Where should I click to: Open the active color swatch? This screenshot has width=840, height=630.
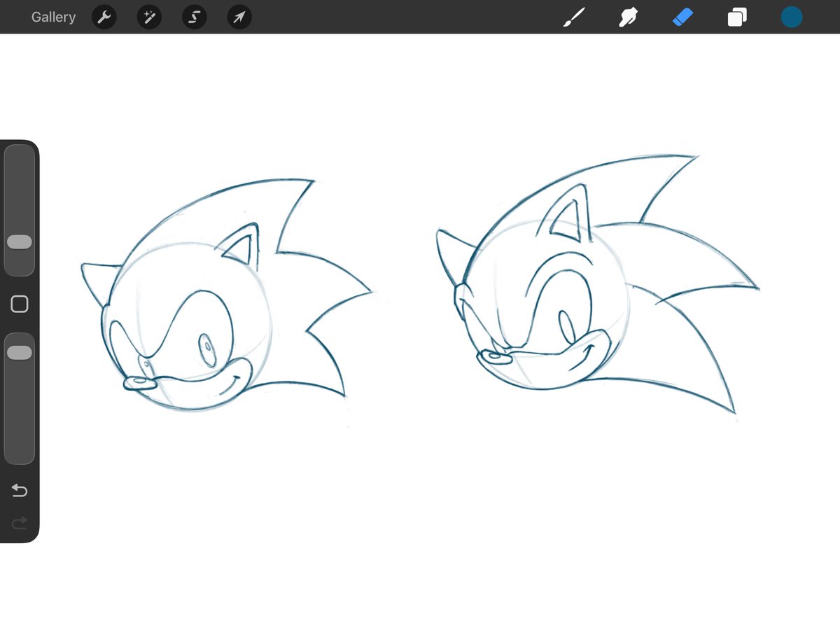(x=792, y=17)
